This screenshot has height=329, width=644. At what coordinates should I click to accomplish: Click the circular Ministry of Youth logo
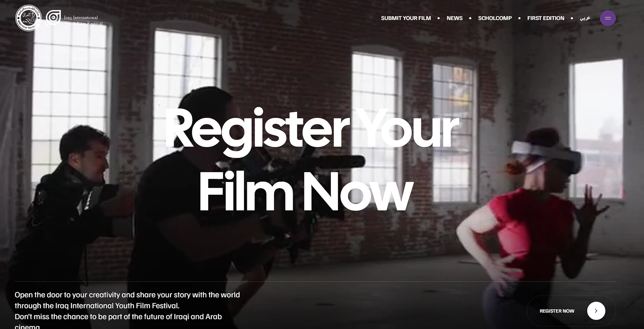point(29,18)
